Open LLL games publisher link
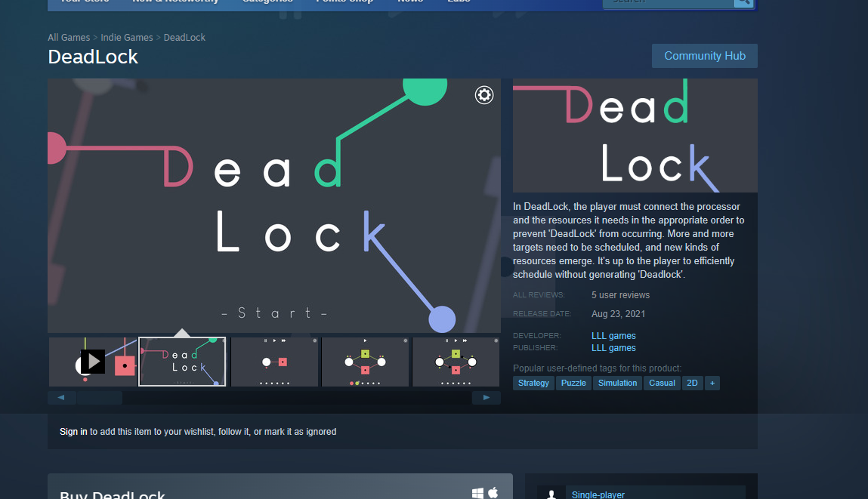The height and width of the screenshot is (499, 868). pyautogui.click(x=613, y=348)
